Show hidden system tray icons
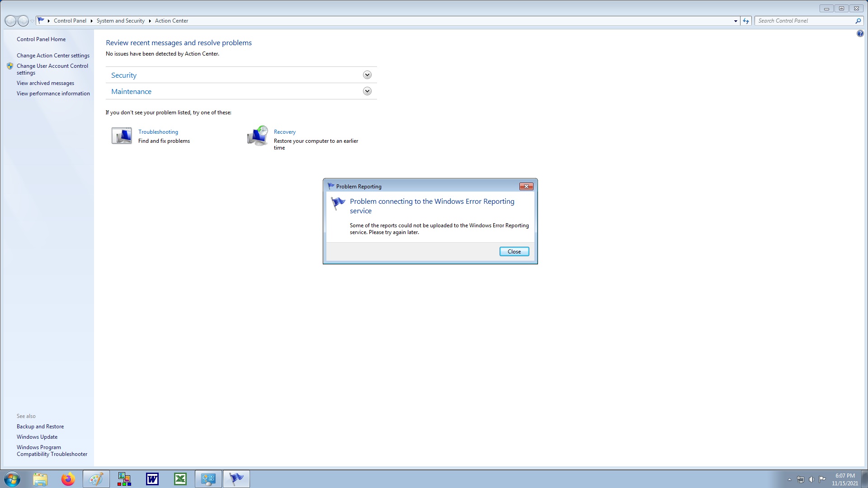Viewport: 868px width, 488px height. pyautogui.click(x=789, y=479)
